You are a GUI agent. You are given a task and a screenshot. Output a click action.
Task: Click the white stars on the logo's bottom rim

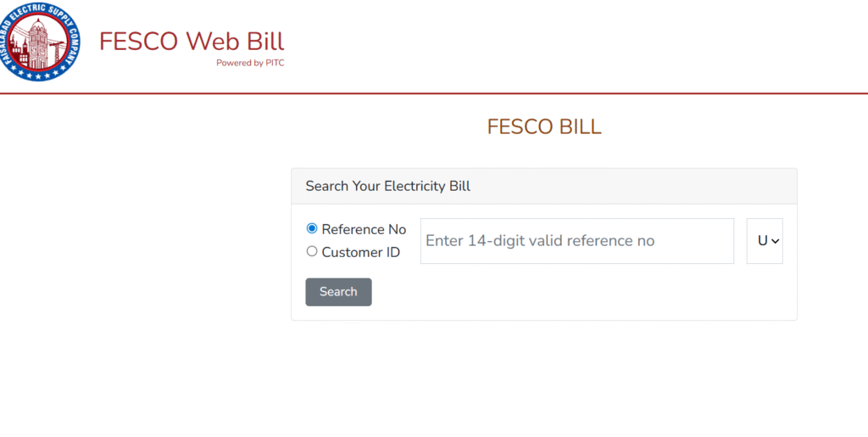point(39,73)
